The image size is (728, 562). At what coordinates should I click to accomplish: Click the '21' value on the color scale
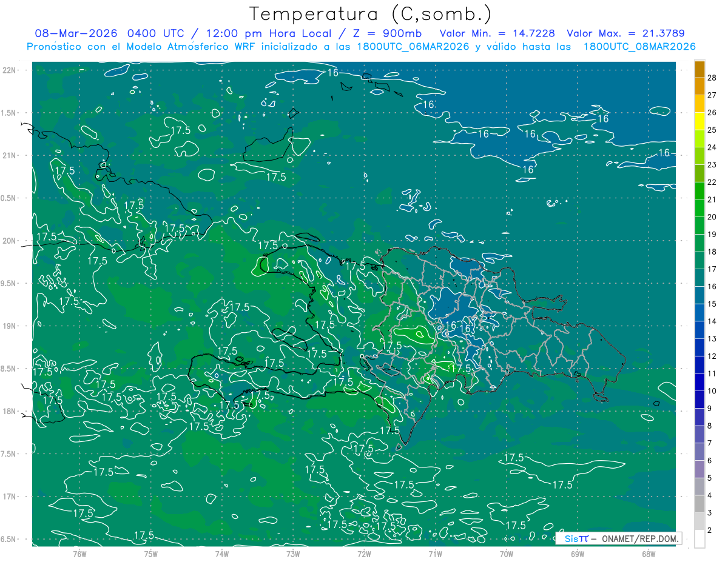pos(712,199)
